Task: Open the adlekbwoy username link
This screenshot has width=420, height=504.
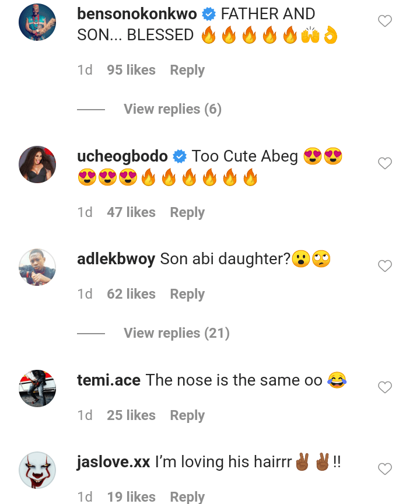Action: click(x=116, y=259)
